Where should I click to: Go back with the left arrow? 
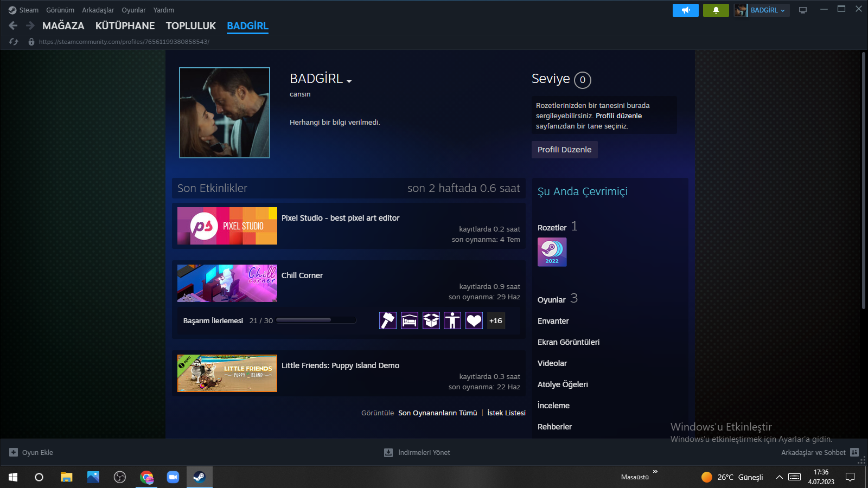point(14,25)
